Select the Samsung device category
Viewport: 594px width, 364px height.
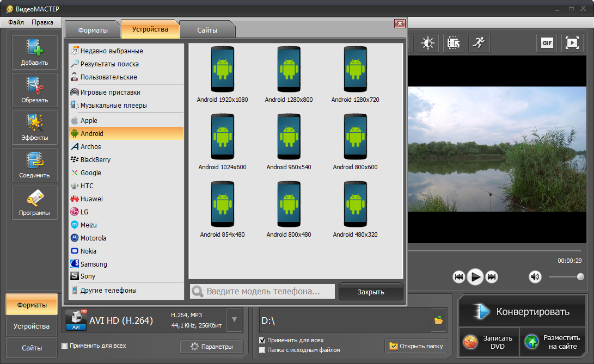tap(126, 264)
